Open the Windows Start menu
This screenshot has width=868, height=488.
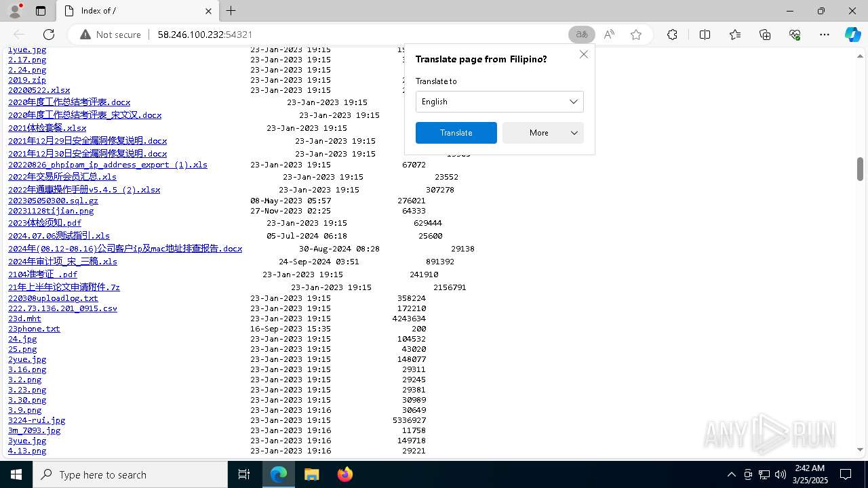coord(16,474)
